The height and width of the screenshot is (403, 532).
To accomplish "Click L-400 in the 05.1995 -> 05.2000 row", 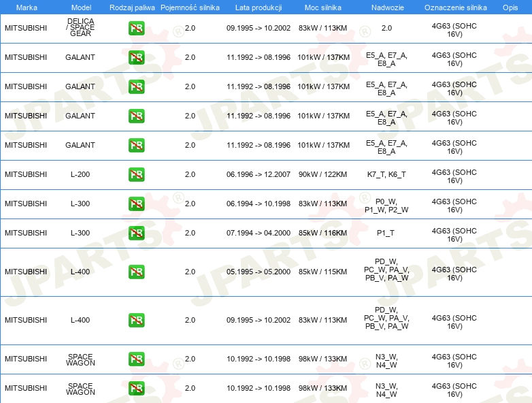I will [x=80, y=272].
